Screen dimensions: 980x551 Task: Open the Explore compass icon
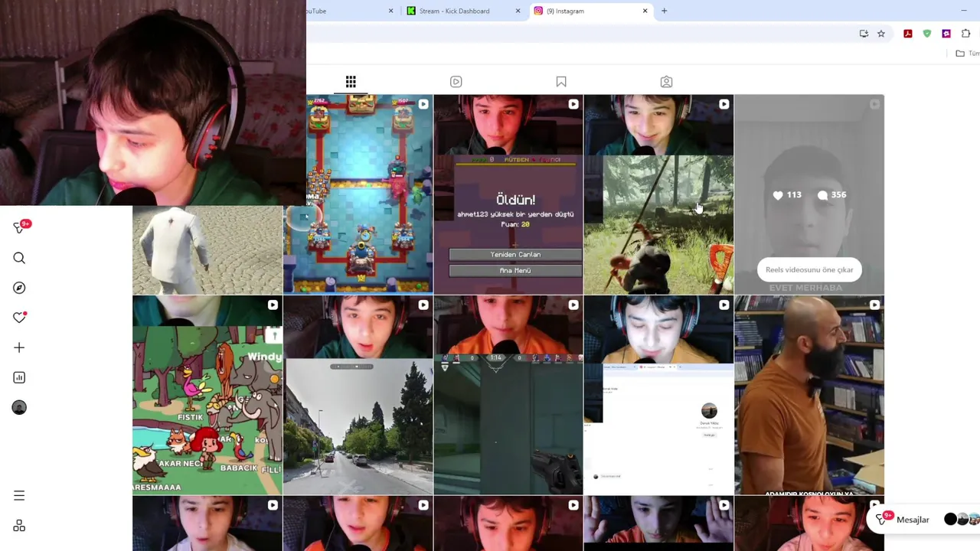point(19,288)
